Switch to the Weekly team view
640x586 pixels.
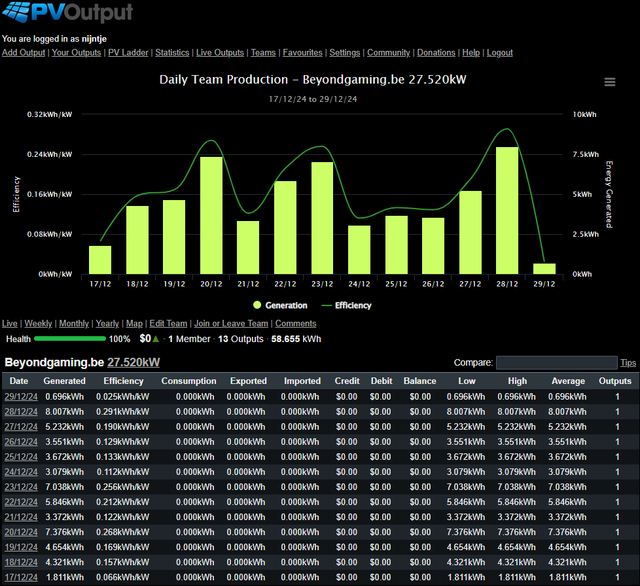point(38,324)
